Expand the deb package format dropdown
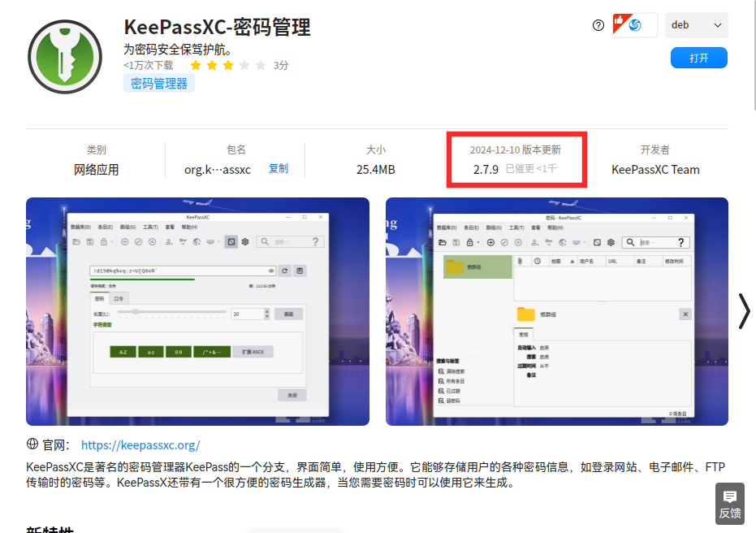756x533 pixels. click(696, 25)
